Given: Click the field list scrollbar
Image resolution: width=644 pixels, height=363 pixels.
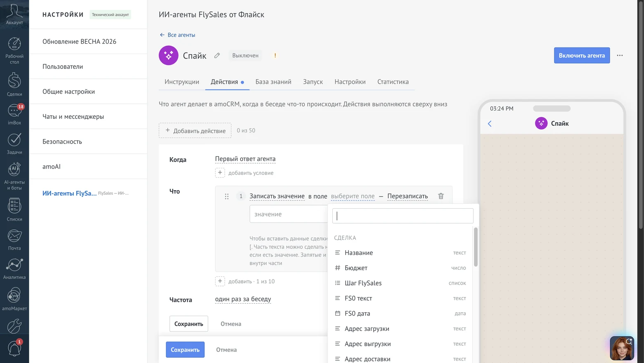Looking at the screenshot, I should pos(476,247).
